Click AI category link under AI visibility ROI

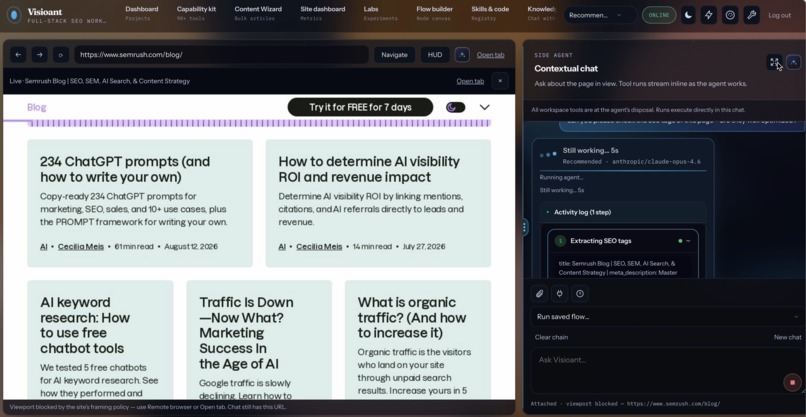coord(282,246)
